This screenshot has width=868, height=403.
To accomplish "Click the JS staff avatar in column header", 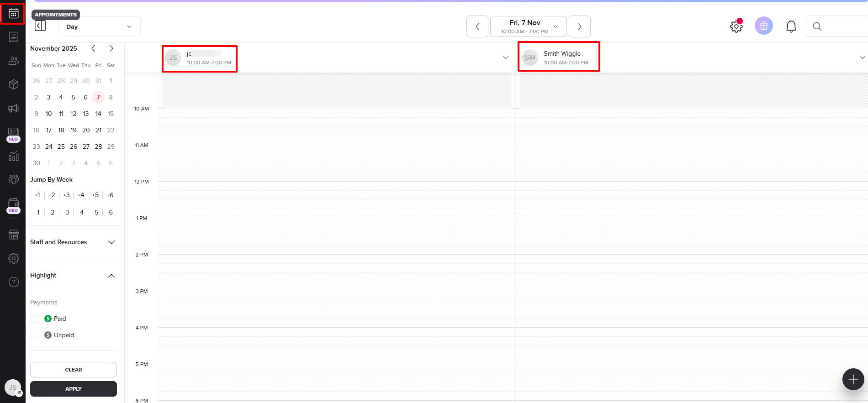I will (173, 58).
